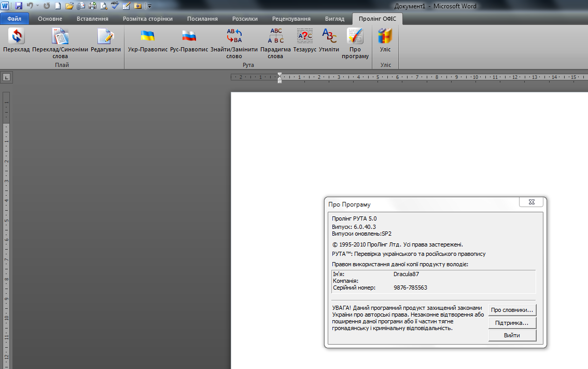Open a file using the folder icon

[x=69, y=6]
